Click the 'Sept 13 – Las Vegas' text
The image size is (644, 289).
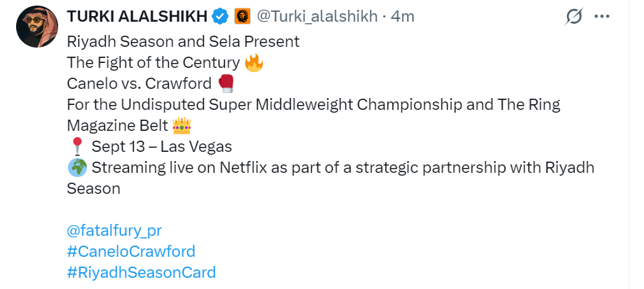pyautogui.click(x=162, y=147)
